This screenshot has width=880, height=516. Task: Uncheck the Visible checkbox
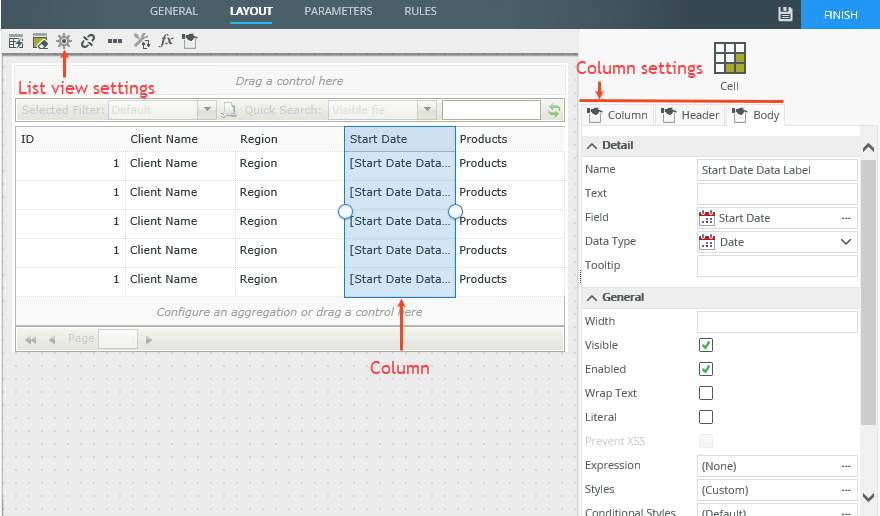click(x=706, y=345)
